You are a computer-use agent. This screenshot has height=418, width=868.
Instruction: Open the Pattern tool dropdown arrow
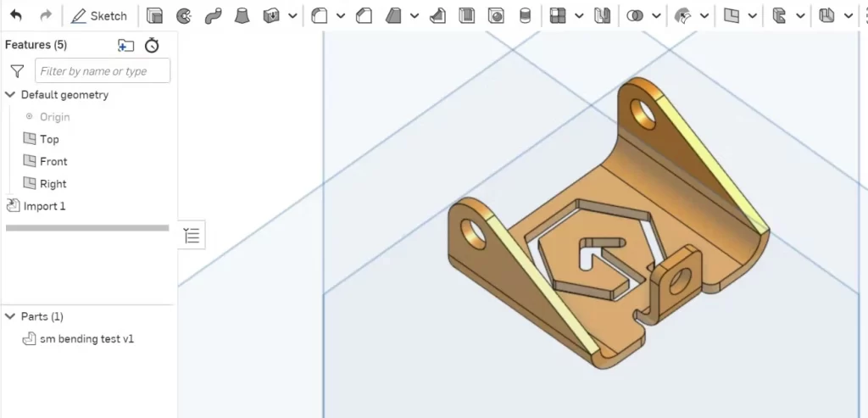pos(579,15)
